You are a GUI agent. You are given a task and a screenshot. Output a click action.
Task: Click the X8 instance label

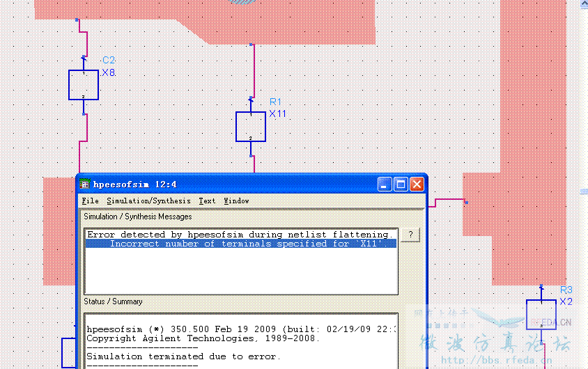tap(109, 72)
